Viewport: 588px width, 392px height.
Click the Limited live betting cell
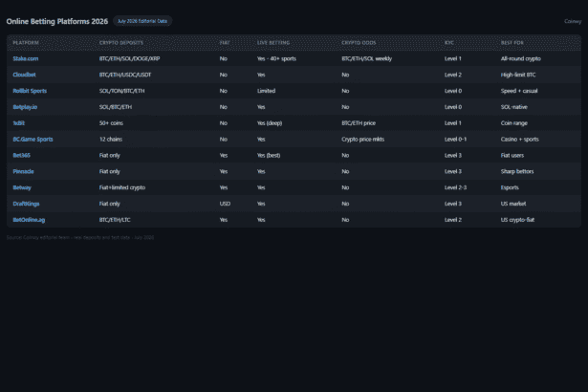click(266, 91)
